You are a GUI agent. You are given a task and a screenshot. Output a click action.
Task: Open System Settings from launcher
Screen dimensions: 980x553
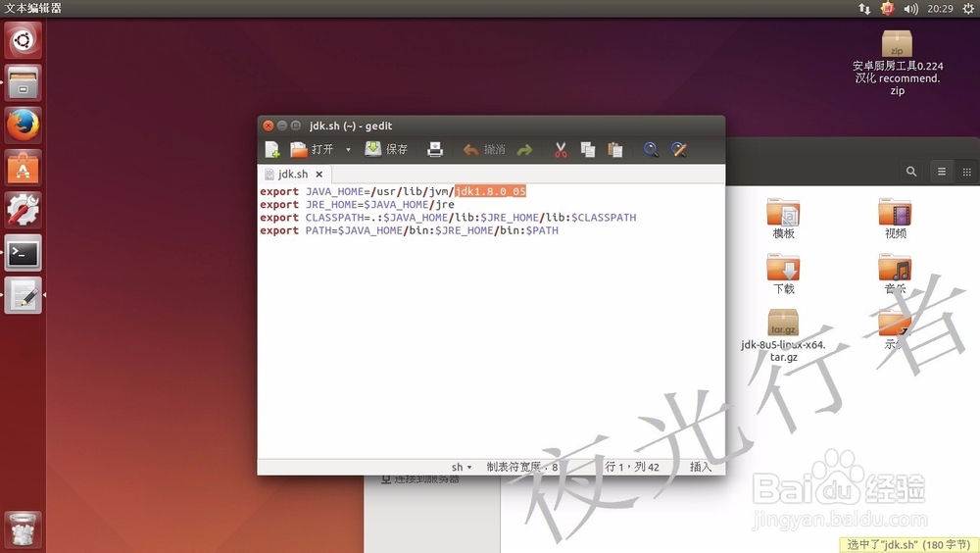tap(24, 210)
